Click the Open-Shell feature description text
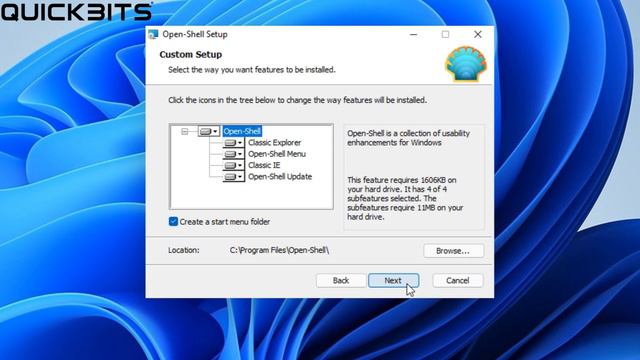The width and height of the screenshot is (640, 360). click(408, 138)
